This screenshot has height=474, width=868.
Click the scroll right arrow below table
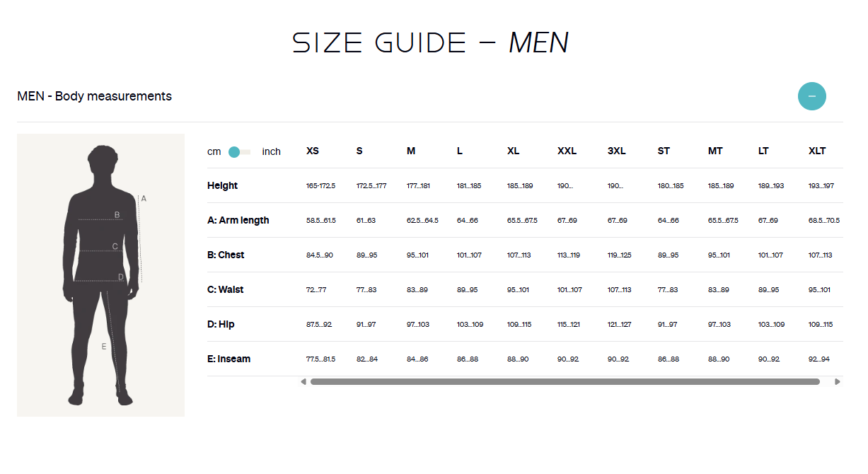(x=838, y=382)
